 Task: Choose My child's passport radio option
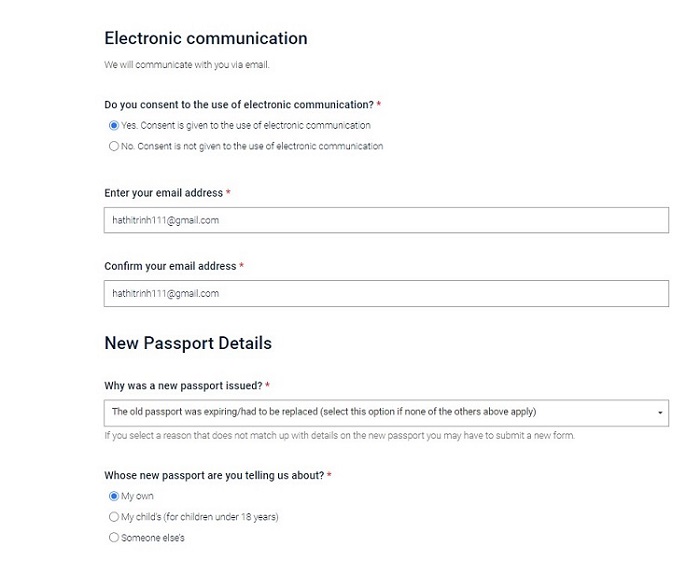[x=113, y=517]
